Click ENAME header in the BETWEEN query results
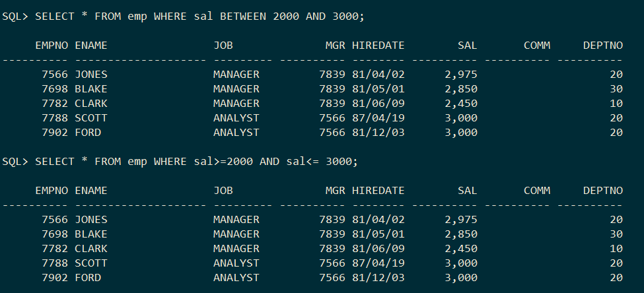Image resolution: width=644 pixels, height=293 pixels. point(90,46)
